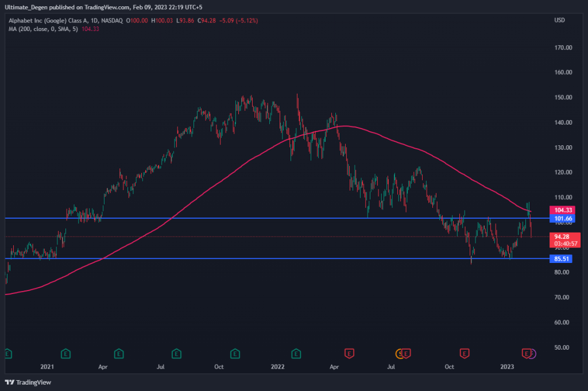Click the O100.00 open value
Viewport: 588px width, 391px height.
137,21
